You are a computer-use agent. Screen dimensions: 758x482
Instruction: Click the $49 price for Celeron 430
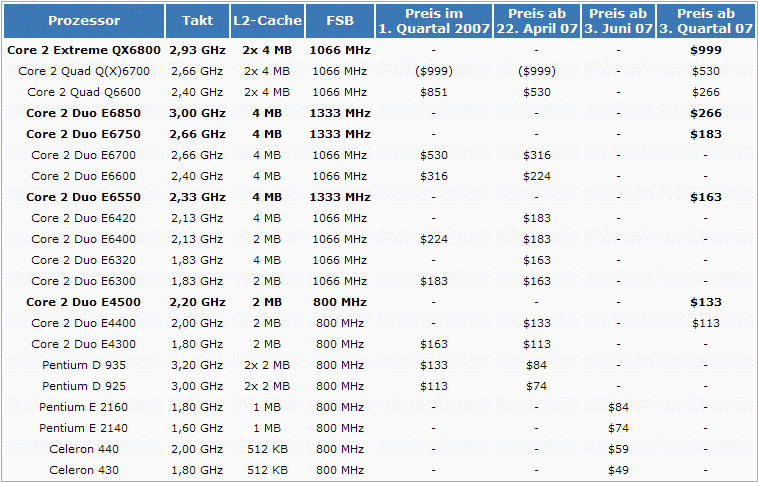[618, 470]
